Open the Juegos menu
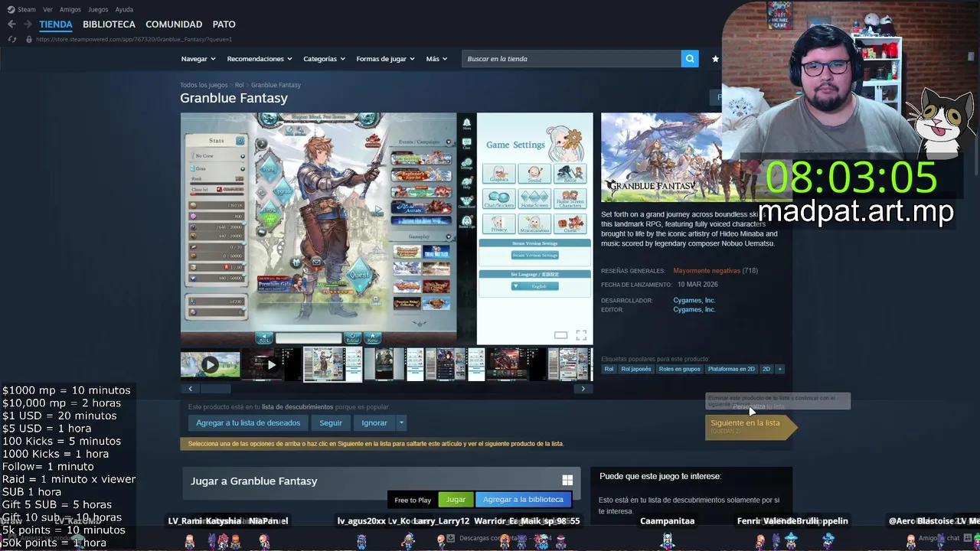This screenshot has width=980, height=551. (x=98, y=9)
